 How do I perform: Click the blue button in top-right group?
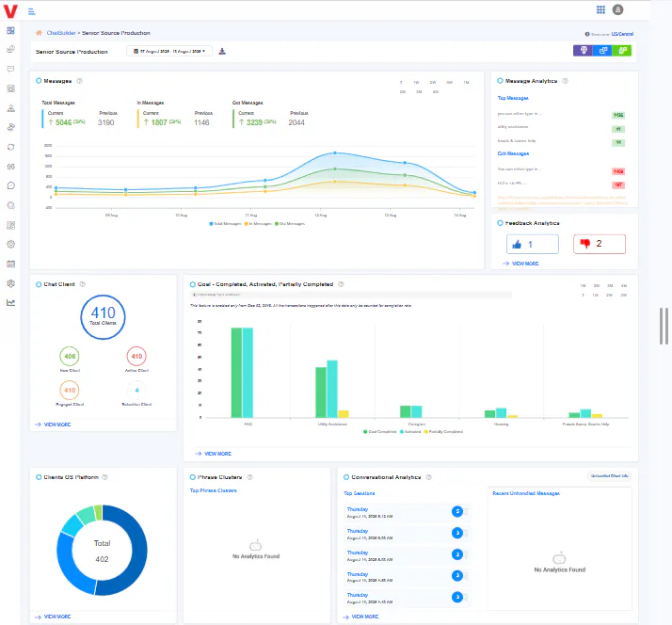pyautogui.click(x=602, y=51)
